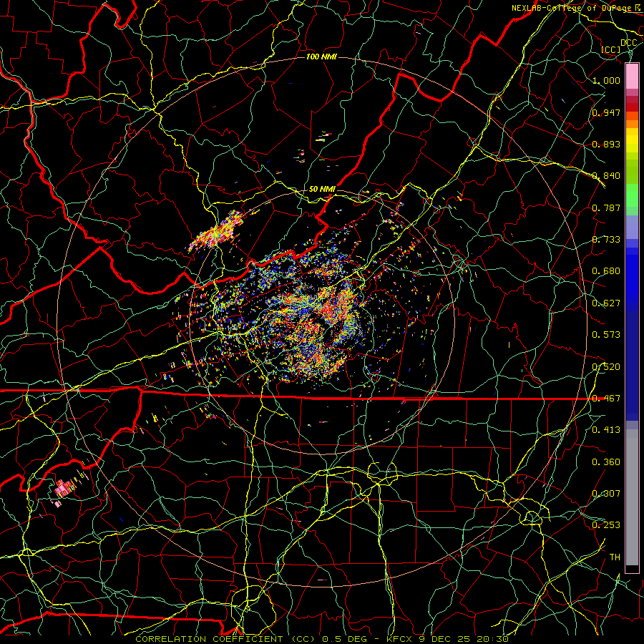The image size is (644, 644).
Task: Click the CORRELATION COEFFICIENT (CC) caption text
Action: click(x=227, y=639)
